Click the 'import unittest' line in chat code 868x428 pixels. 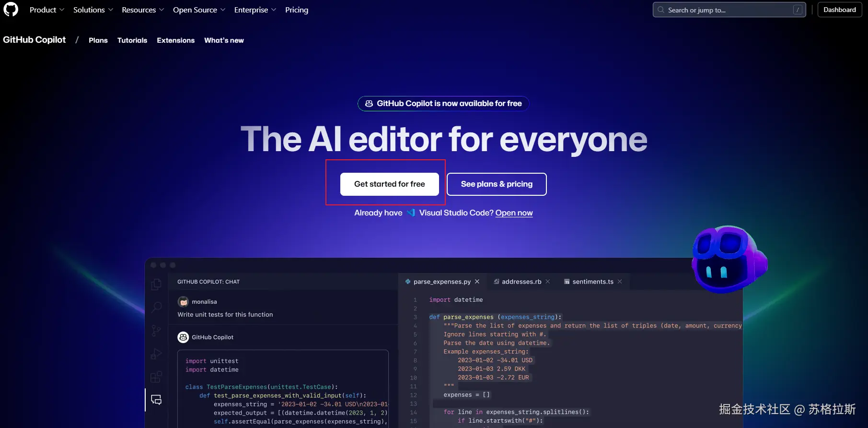212,361
